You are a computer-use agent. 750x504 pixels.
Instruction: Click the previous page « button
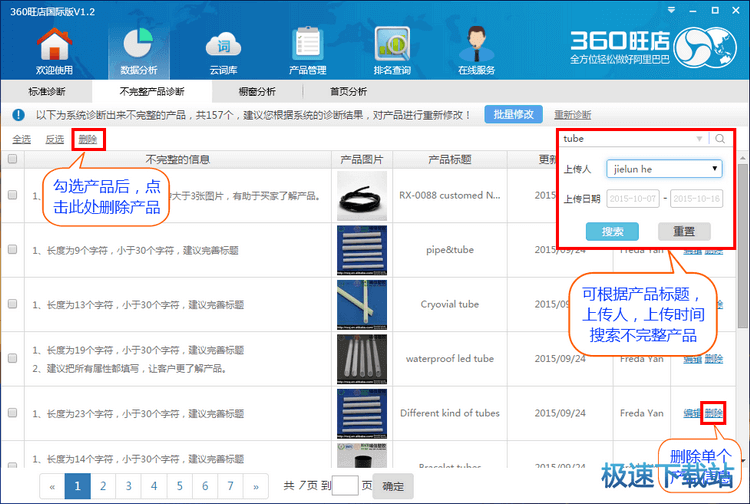pyautogui.click(x=52, y=486)
